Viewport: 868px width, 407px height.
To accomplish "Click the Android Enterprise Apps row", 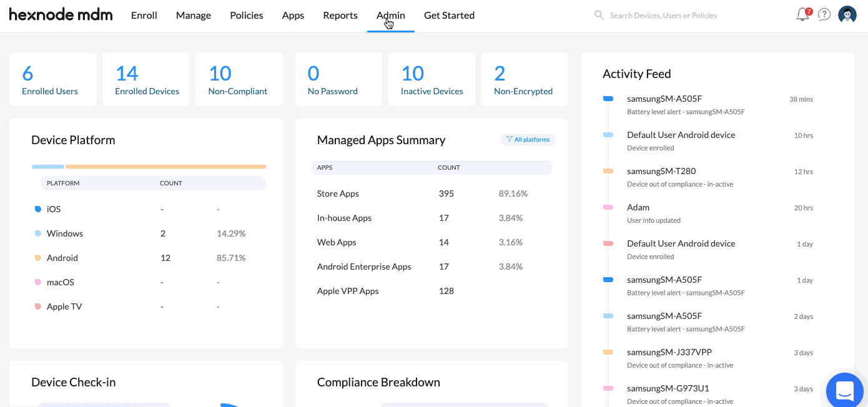I will point(432,267).
